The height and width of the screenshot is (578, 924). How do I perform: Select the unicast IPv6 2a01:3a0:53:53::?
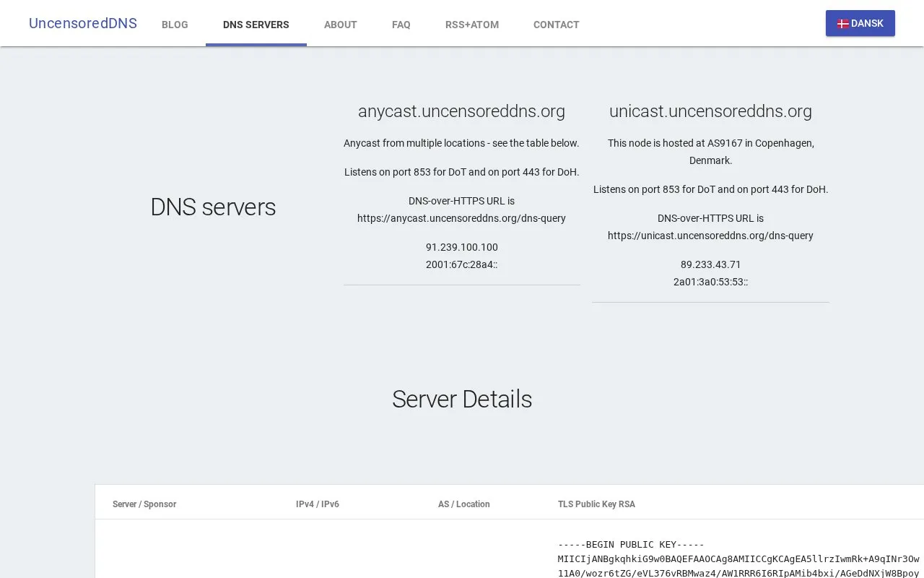click(x=710, y=282)
